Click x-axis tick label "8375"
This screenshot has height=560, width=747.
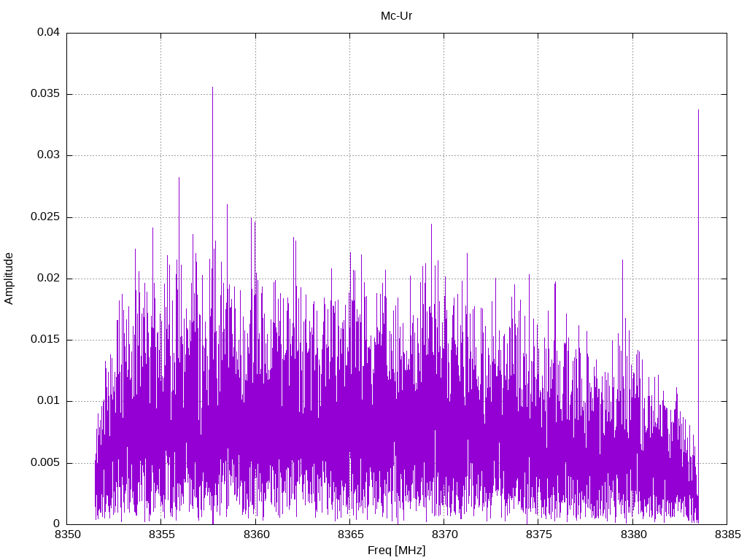(x=538, y=534)
